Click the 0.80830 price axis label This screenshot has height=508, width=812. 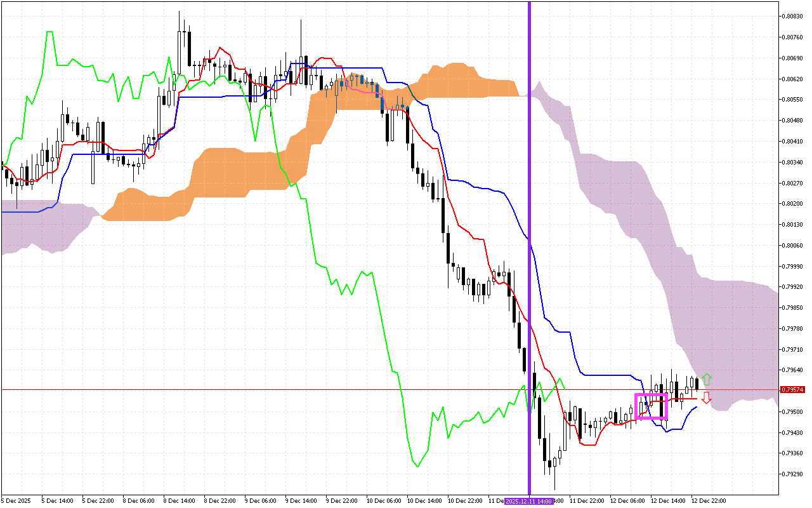793,17
